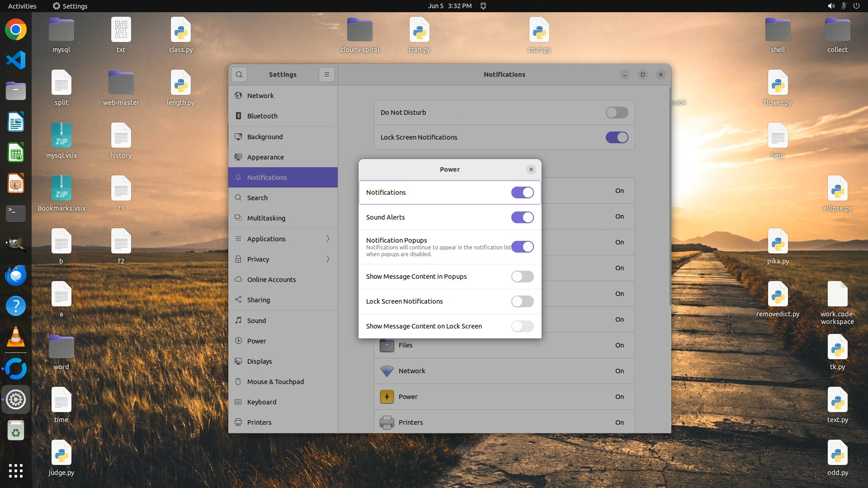This screenshot has height=488, width=868.
Task: Expand the Privacy sidebar chevron
Action: [328, 259]
